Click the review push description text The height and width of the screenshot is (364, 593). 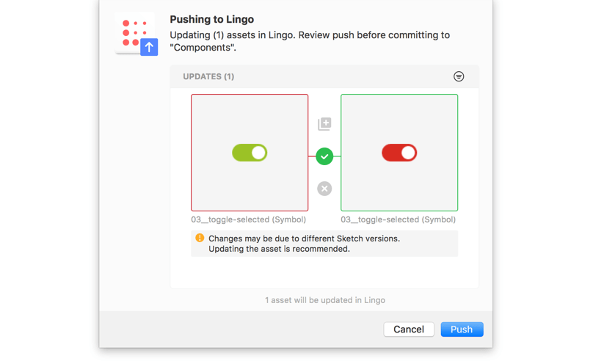pyautogui.click(x=310, y=41)
